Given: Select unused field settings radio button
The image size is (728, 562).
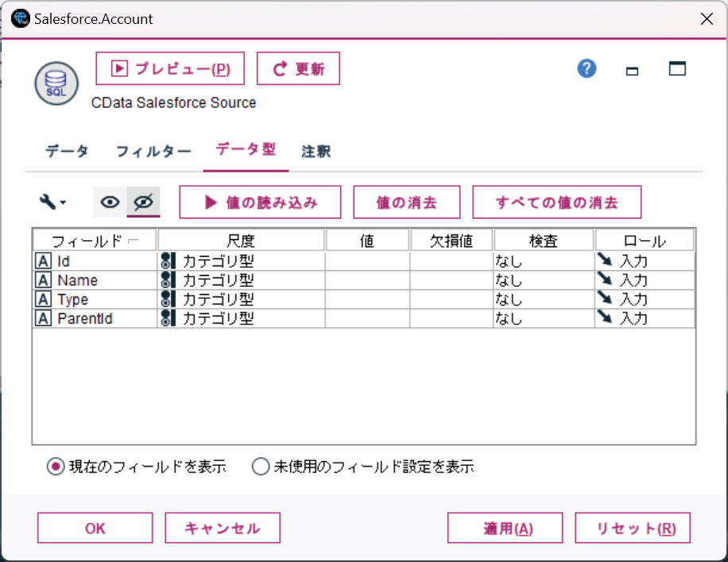Looking at the screenshot, I should pyautogui.click(x=261, y=467).
